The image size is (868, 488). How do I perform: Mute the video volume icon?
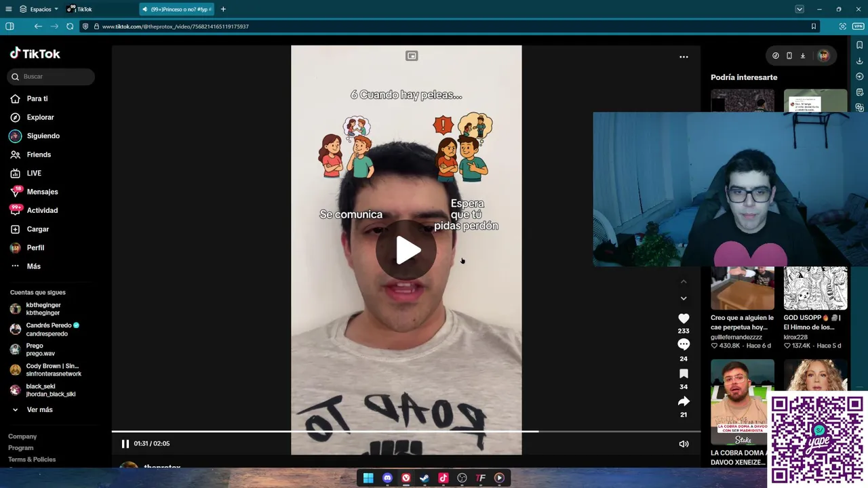(x=684, y=444)
